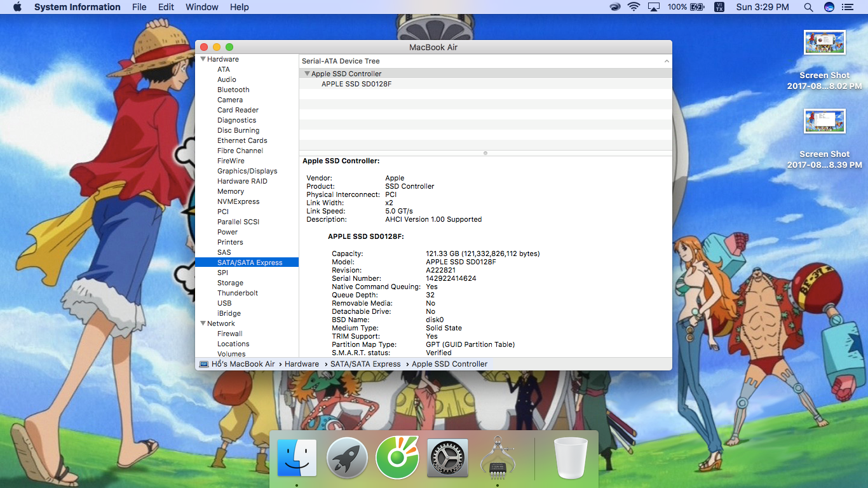Select iBridge in the sidebar
Image resolution: width=868 pixels, height=488 pixels.
[229, 313]
